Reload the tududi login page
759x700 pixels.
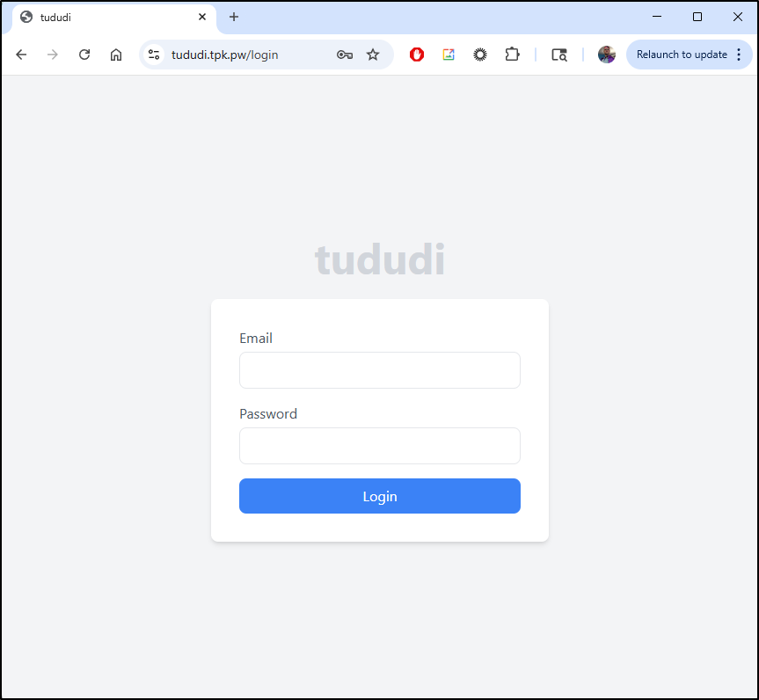click(x=84, y=55)
